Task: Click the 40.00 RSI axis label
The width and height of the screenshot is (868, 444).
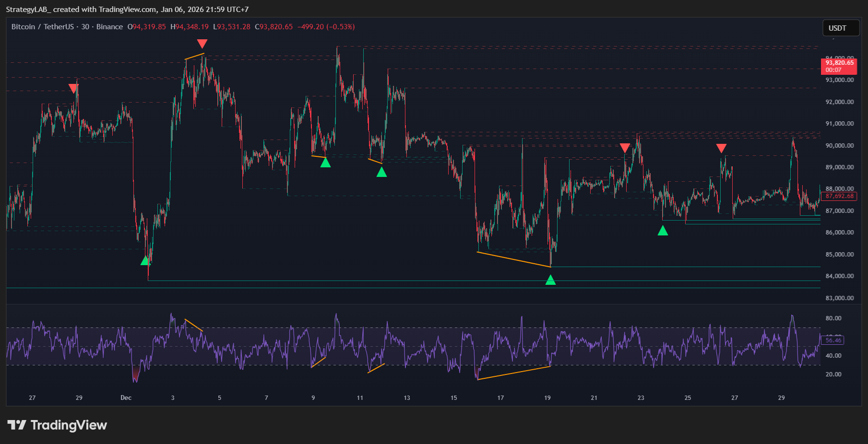Action: pyautogui.click(x=833, y=355)
